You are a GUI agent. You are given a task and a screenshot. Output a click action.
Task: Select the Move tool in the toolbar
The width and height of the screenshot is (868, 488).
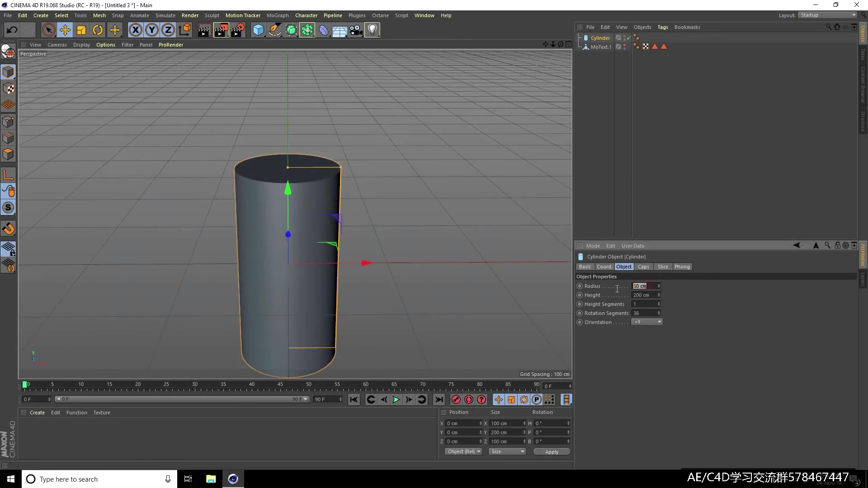(x=65, y=30)
